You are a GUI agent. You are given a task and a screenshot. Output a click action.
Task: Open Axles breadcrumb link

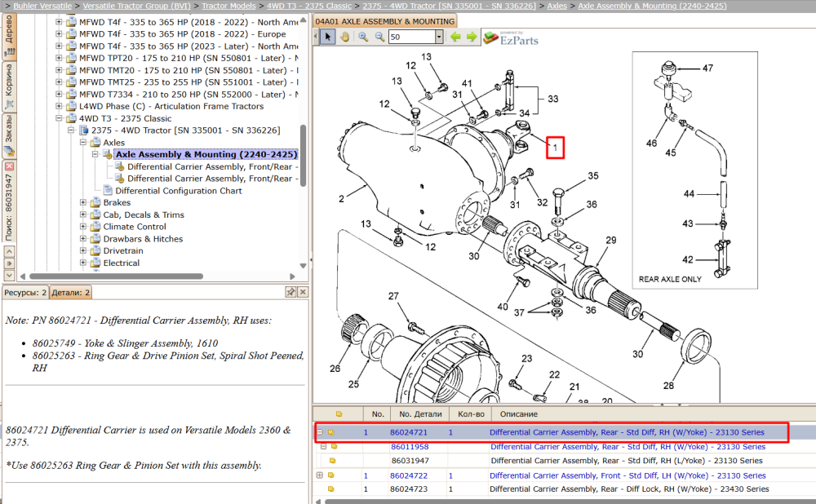(557, 6)
